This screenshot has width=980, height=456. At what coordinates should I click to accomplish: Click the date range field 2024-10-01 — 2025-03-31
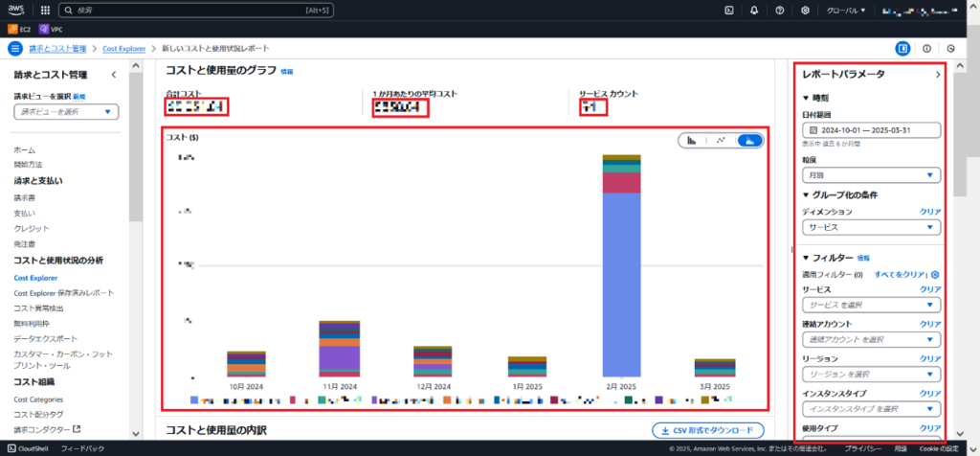[x=872, y=129]
